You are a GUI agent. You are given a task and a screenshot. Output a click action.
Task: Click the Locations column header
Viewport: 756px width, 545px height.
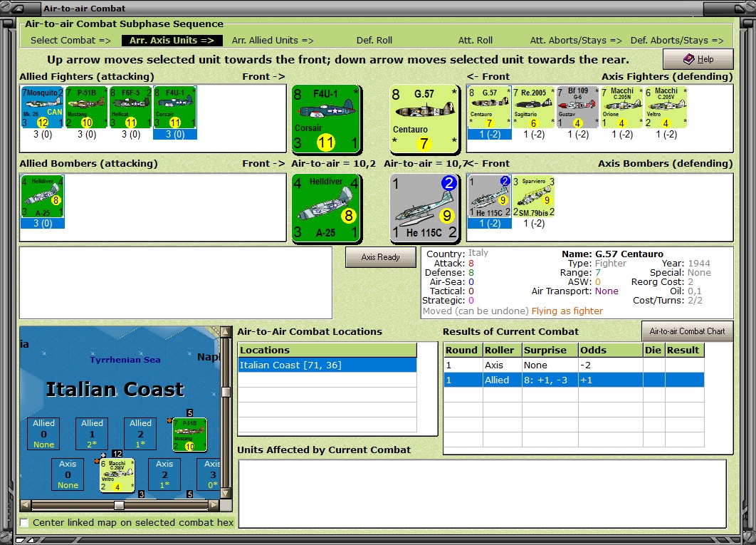pyautogui.click(x=327, y=350)
